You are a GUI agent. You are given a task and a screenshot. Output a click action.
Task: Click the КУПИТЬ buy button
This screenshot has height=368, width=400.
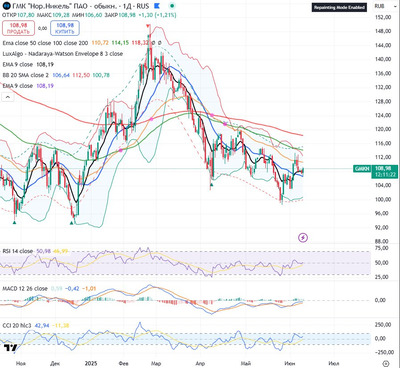pyautogui.click(x=65, y=28)
